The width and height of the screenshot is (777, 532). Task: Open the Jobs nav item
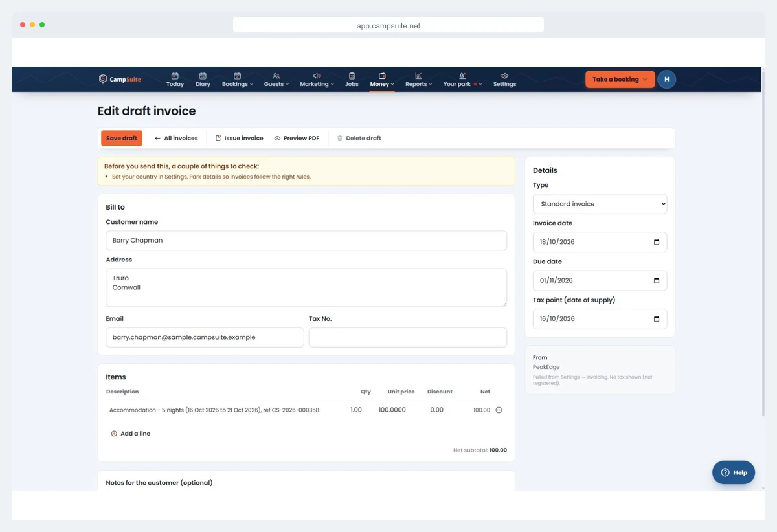352,80
